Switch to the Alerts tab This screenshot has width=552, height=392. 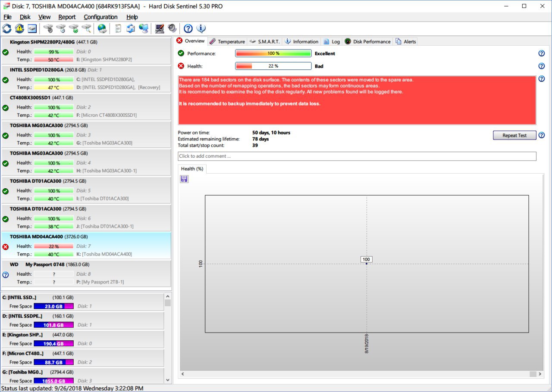[406, 41]
